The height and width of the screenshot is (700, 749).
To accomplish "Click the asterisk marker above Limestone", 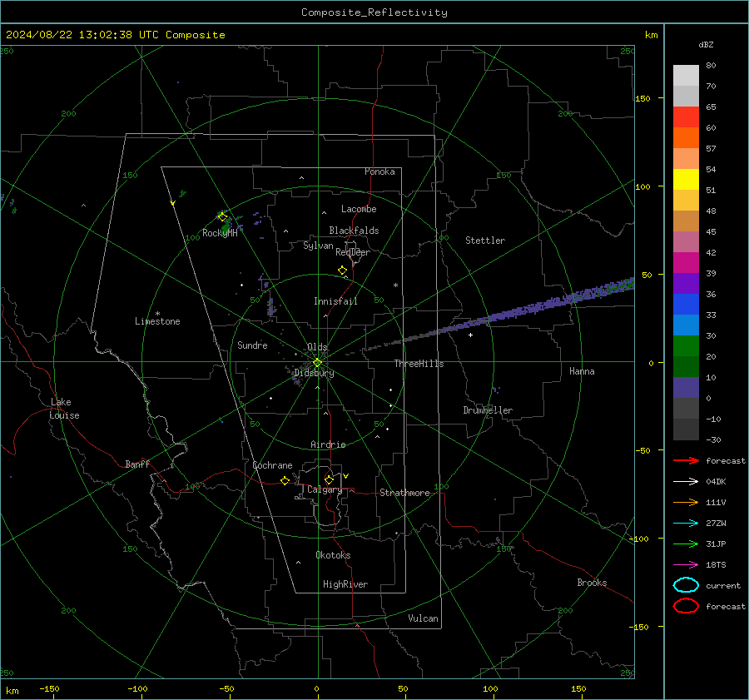I will pyautogui.click(x=157, y=314).
